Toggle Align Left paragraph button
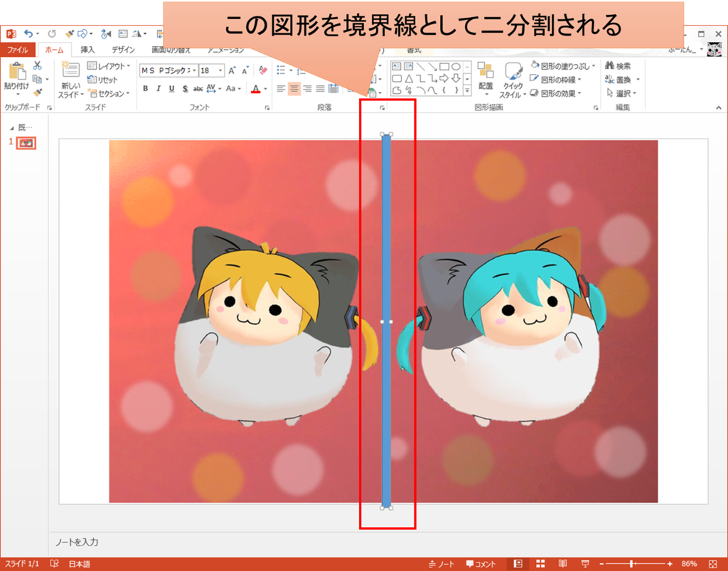The width and height of the screenshot is (728, 571). [x=281, y=88]
